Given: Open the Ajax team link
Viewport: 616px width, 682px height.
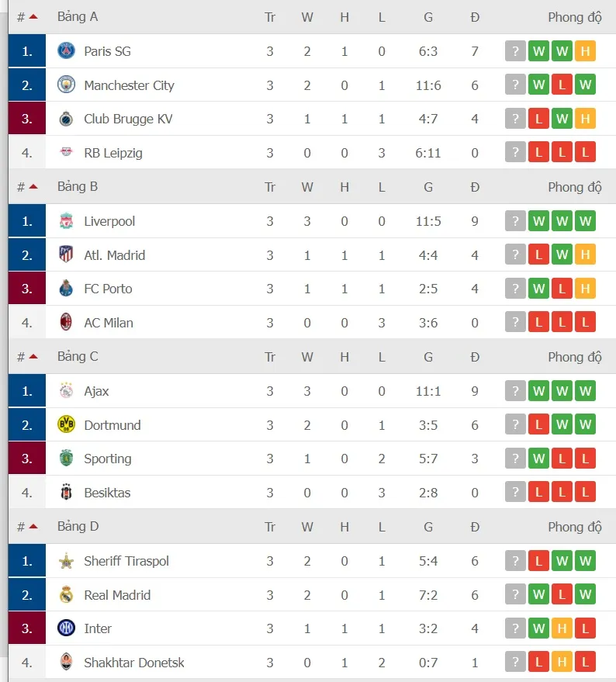Looking at the screenshot, I should click(96, 391).
